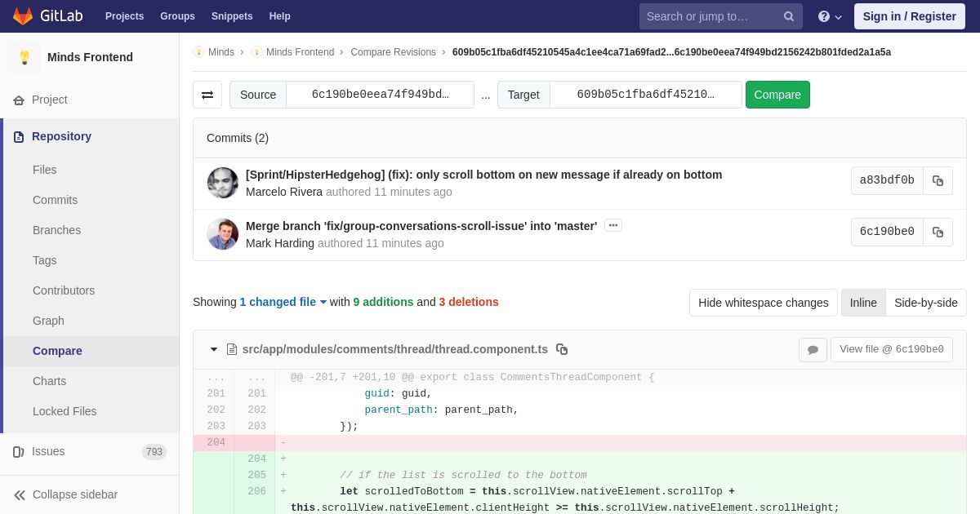Open the Groups menu
Image resolution: width=980 pixels, height=514 pixels.
coord(177,16)
